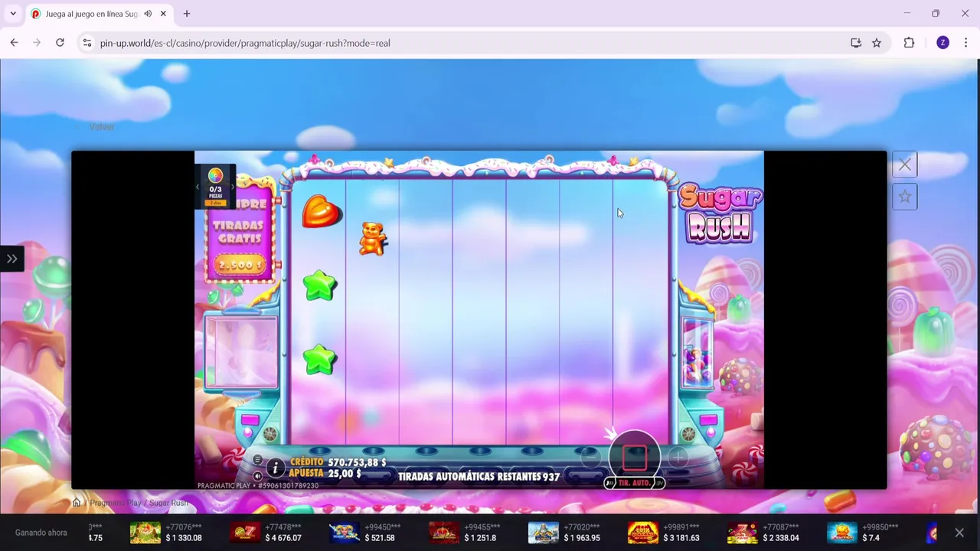This screenshot has height=551, width=980.
Task: Open Sugar Rush breadcrumb link
Action: pos(168,503)
